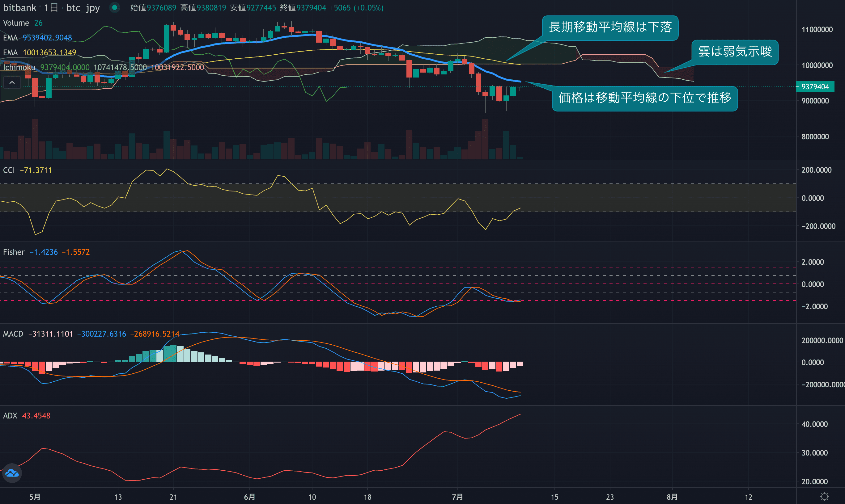The image size is (845, 504).
Task: Click the 7月 date on time axis
Action: [457, 497]
